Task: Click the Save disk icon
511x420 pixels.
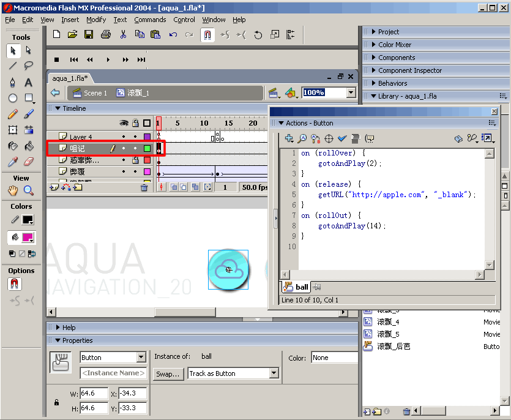Action: 89,34
